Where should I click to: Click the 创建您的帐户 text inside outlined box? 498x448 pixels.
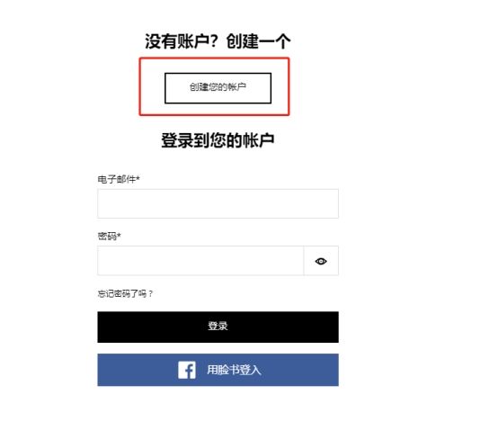(218, 87)
